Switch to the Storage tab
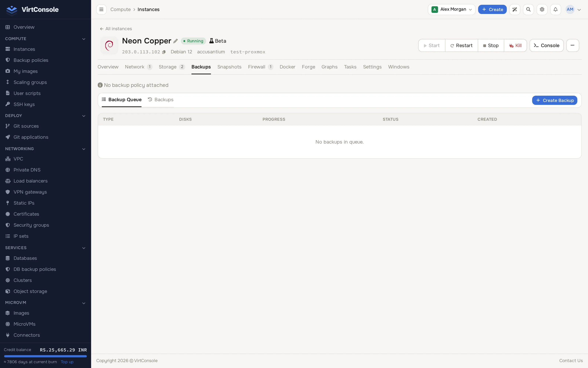 [172, 67]
